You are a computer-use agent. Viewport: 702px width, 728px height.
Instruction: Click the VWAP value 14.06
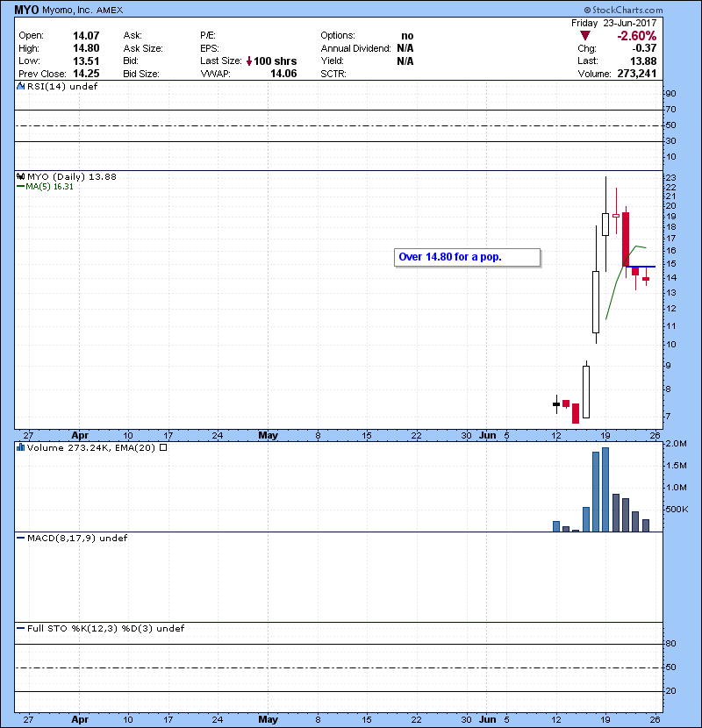click(x=283, y=74)
